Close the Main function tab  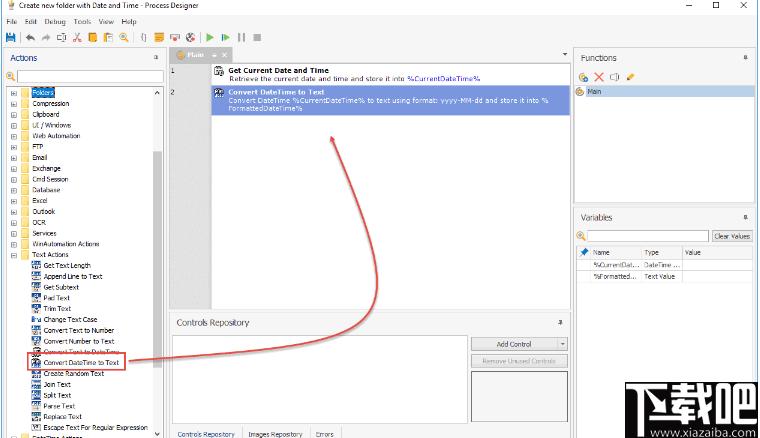(224, 55)
